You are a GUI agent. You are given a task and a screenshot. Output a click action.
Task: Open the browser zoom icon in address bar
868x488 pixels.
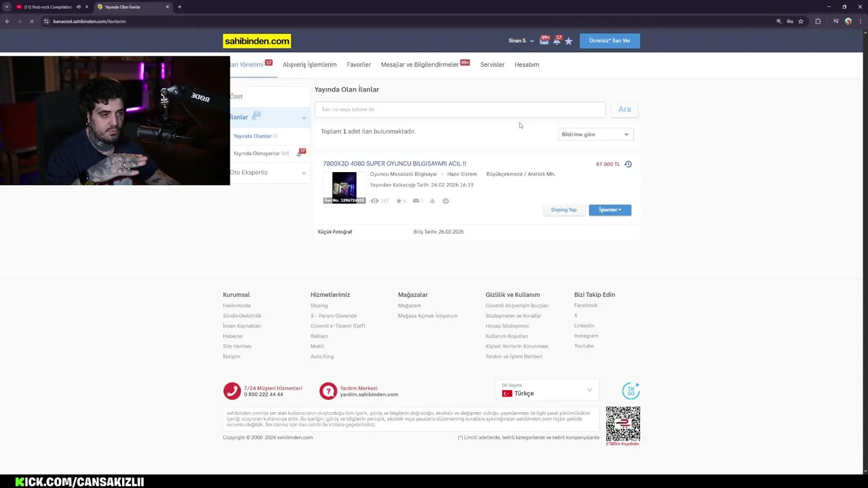778,21
